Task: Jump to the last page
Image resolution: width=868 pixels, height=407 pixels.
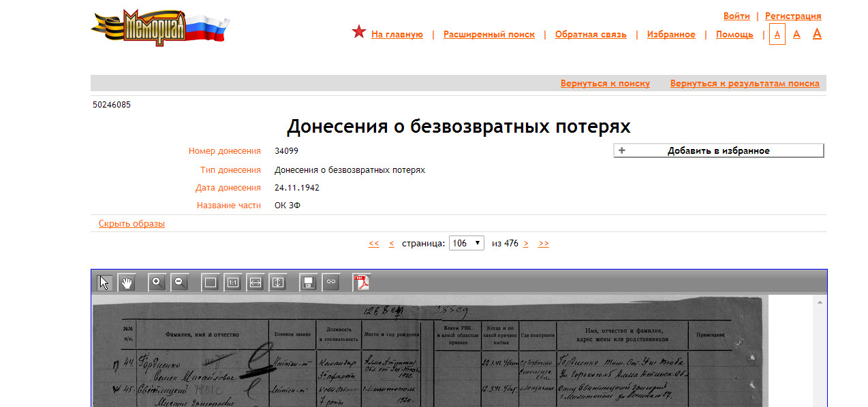Action: 543,243
